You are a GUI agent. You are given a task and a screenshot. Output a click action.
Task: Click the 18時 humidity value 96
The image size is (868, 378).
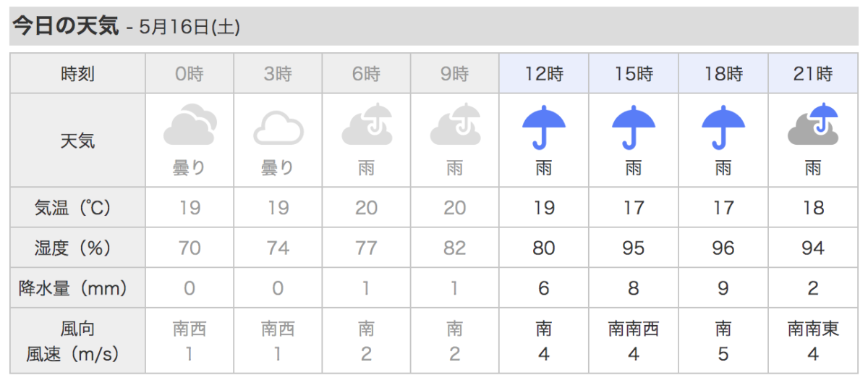723,248
